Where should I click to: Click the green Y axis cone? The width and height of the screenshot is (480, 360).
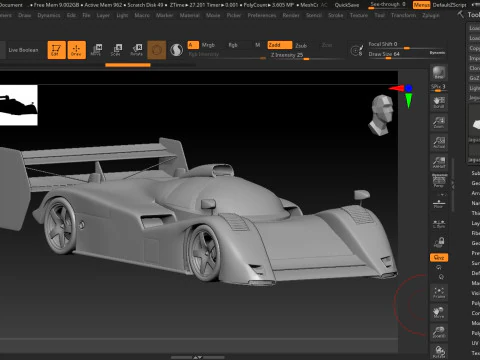click(409, 100)
